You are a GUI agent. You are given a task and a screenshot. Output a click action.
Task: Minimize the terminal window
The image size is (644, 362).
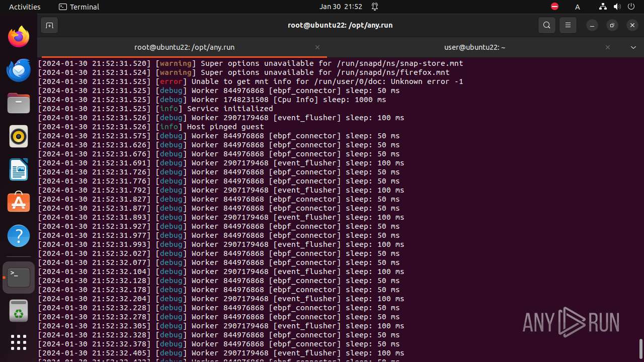click(592, 25)
